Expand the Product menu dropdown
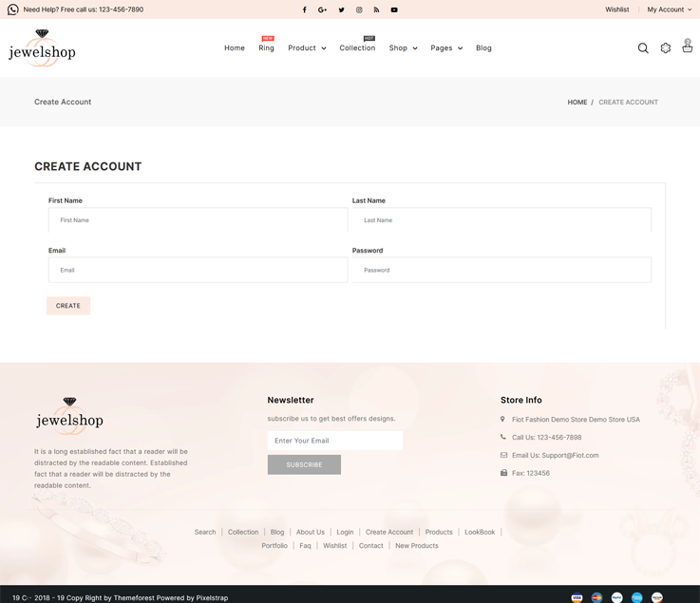 pyautogui.click(x=307, y=47)
